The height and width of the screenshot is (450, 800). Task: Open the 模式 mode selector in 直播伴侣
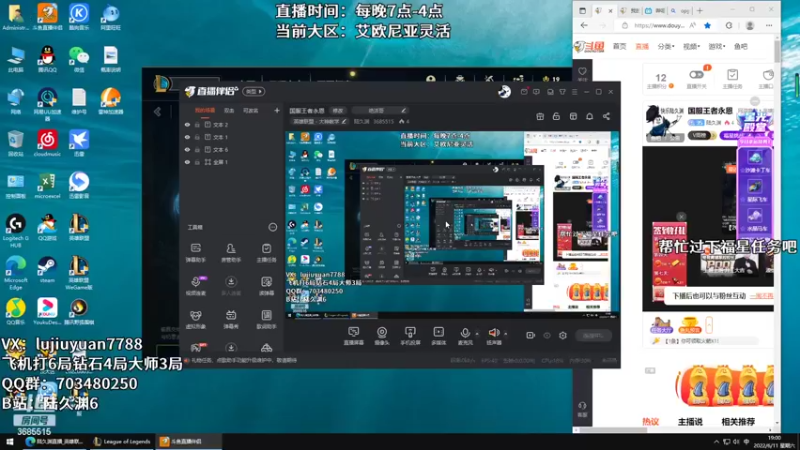(254, 91)
